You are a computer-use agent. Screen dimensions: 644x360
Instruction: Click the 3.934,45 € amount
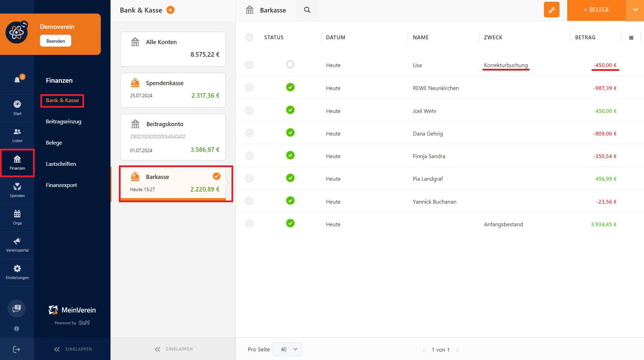click(x=604, y=224)
